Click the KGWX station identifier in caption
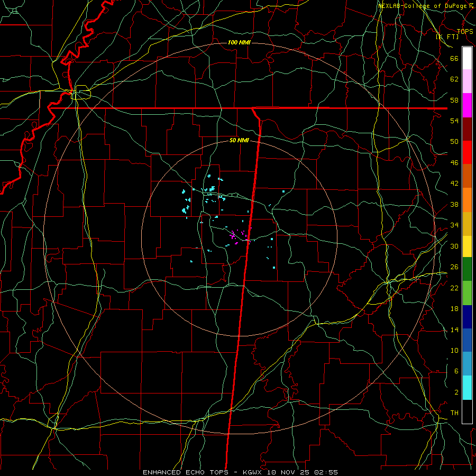Screen dimensions: 476x476 click(x=253, y=472)
